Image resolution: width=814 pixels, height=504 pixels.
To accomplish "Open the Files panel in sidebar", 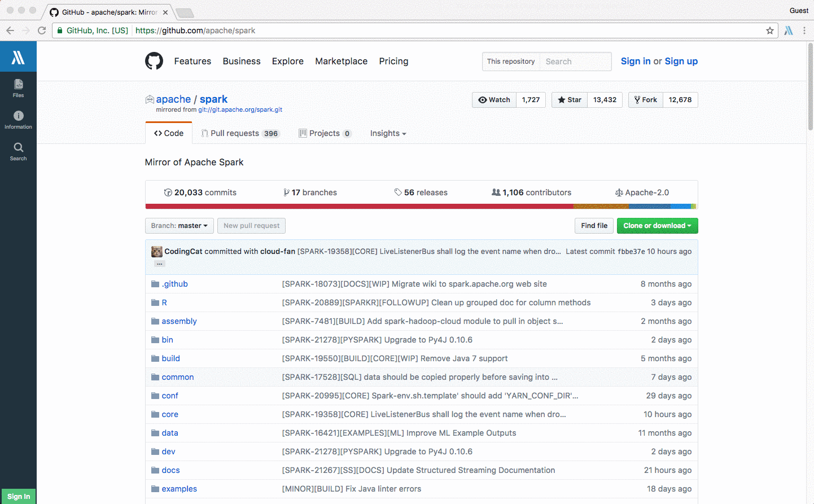I will 18,87.
